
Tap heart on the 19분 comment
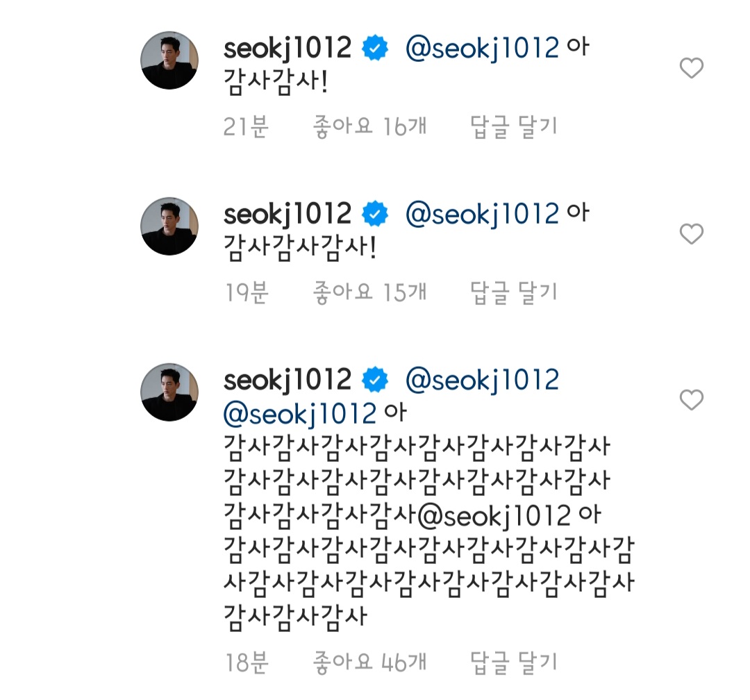pyautogui.click(x=691, y=234)
